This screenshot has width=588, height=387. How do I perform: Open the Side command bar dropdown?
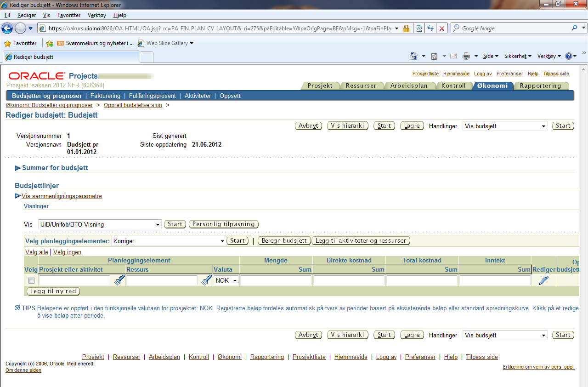[x=491, y=56]
